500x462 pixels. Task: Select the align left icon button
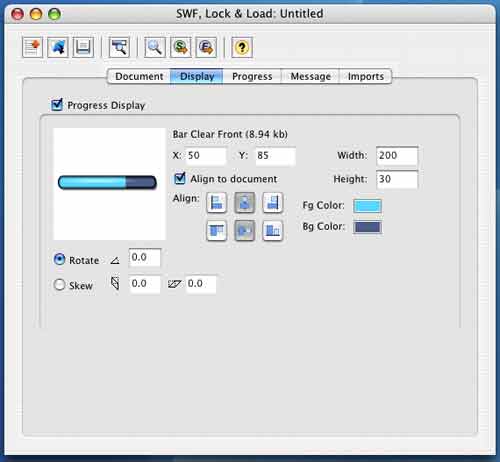coord(217,203)
